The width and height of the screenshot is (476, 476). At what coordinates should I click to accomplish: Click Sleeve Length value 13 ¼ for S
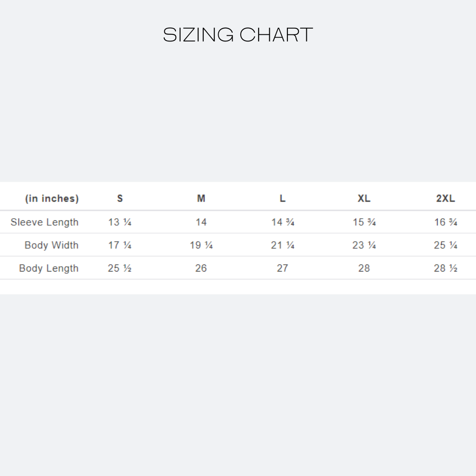point(120,222)
